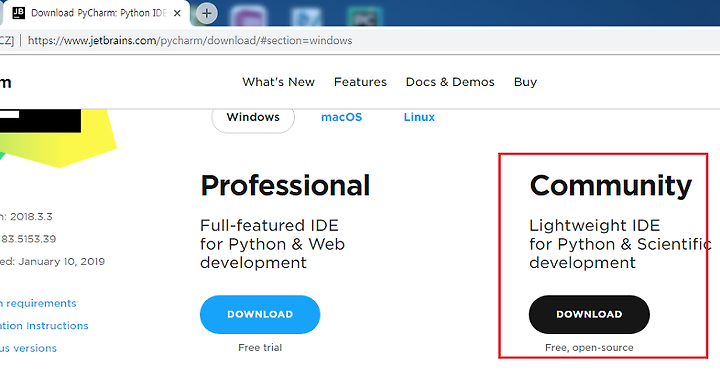
Task: Download the Community edition
Action: point(589,314)
